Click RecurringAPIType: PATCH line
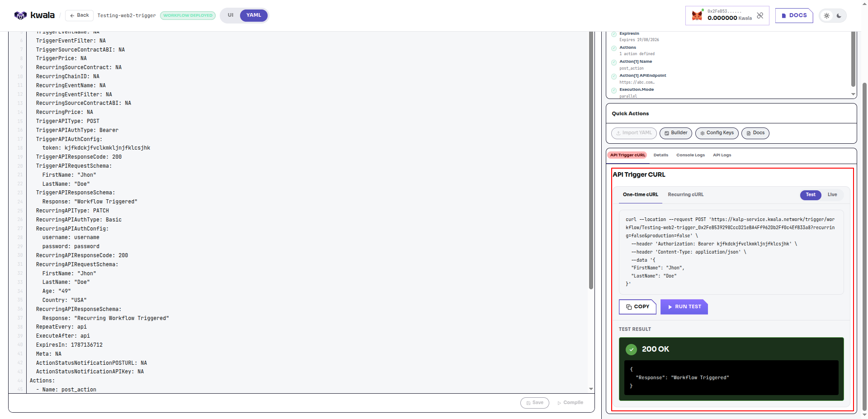The height and width of the screenshot is (419, 868). coord(72,211)
